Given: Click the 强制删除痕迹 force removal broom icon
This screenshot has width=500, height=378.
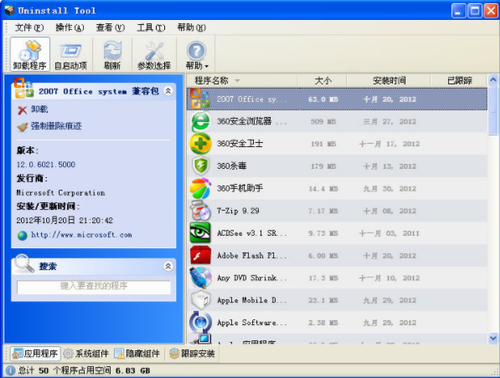Looking at the screenshot, I should (22, 127).
